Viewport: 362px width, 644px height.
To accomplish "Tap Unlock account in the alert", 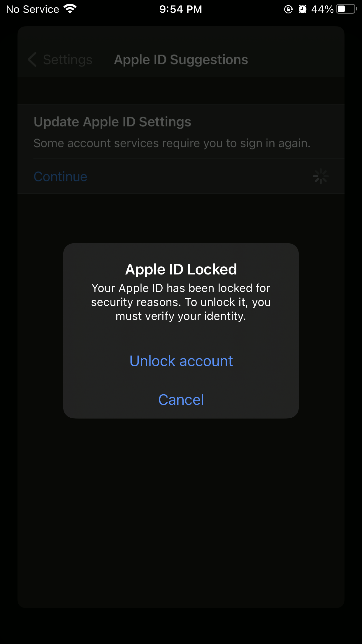I will [x=181, y=361].
